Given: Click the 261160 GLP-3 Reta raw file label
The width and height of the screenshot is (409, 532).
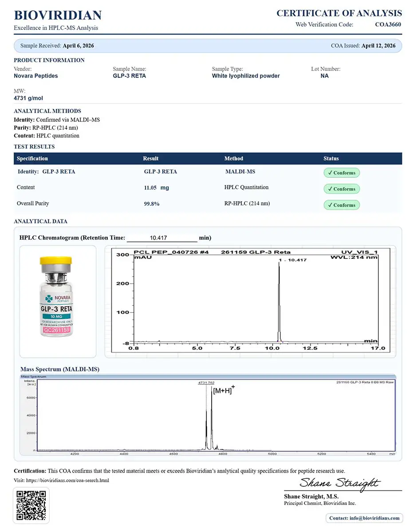Looking at the screenshot, I should tap(365, 382).
